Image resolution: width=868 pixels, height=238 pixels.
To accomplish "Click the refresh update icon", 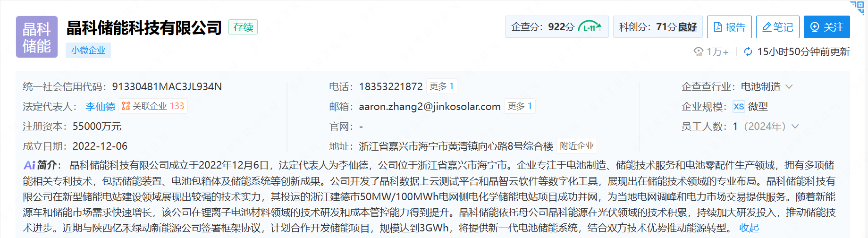I will pos(748,51).
